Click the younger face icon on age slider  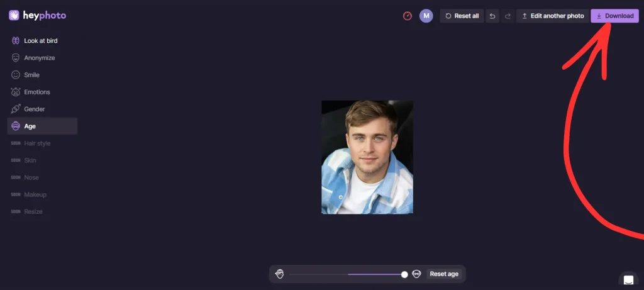280,274
